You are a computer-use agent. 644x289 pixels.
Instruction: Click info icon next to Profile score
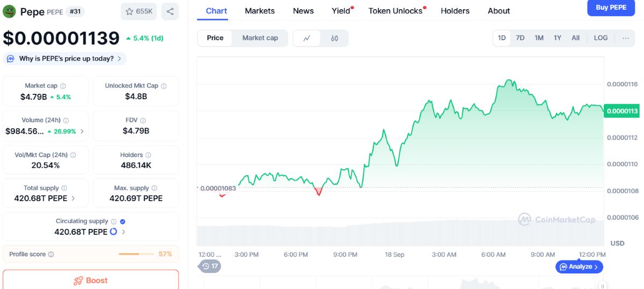pyautogui.click(x=51, y=254)
